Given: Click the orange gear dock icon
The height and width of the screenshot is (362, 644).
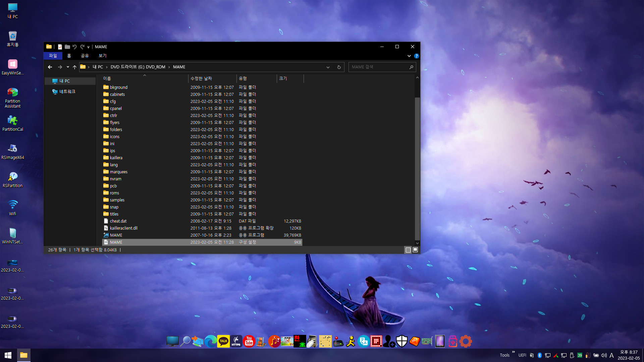Looking at the screenshot, I should tap(466, 341).
